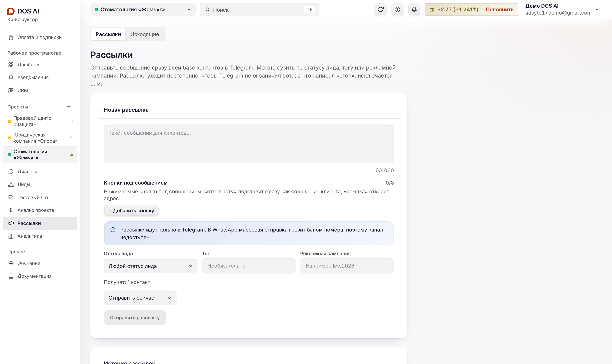Go to Дашборд in the sidebar
The width and height of the screenshot is (612, 364).
40,64
